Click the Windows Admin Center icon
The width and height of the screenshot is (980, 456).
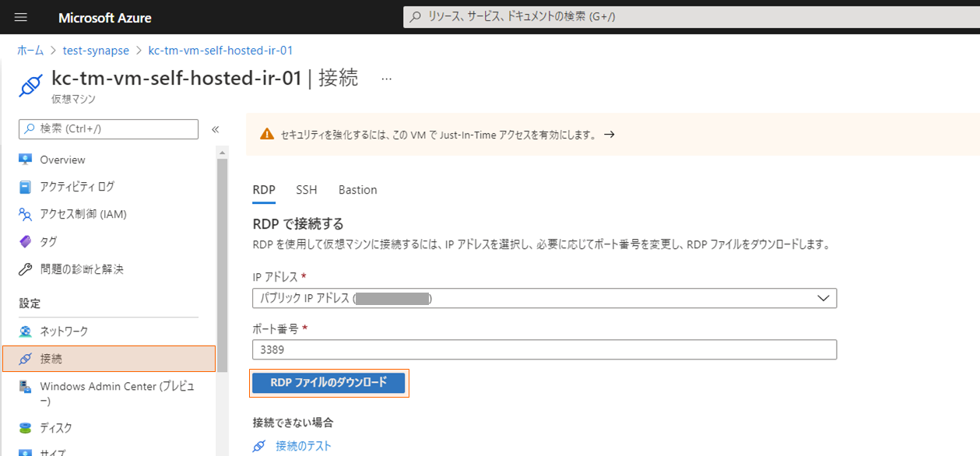point(26,387)
